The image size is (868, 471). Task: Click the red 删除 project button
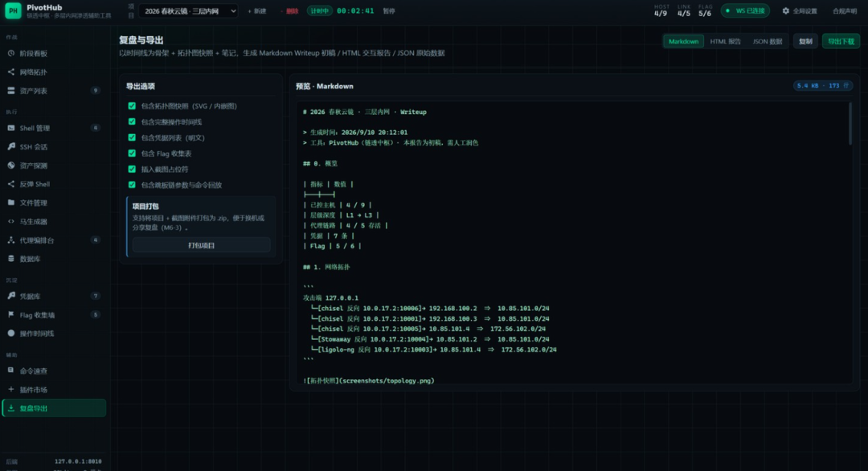click(290, 11)
